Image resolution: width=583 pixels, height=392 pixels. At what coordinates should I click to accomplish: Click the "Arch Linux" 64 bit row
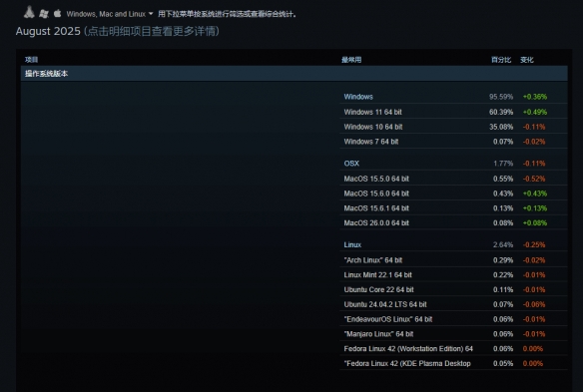tap(453, 260)
